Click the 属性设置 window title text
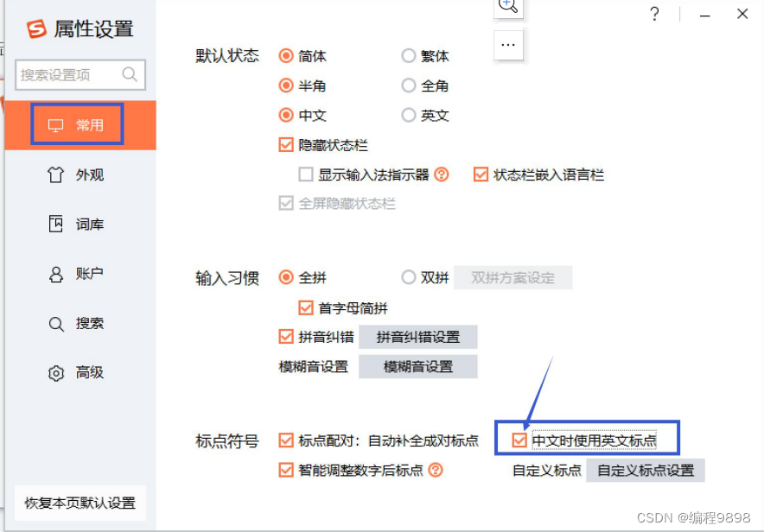The height and width of the screenshot is (532, 764). 93,29
